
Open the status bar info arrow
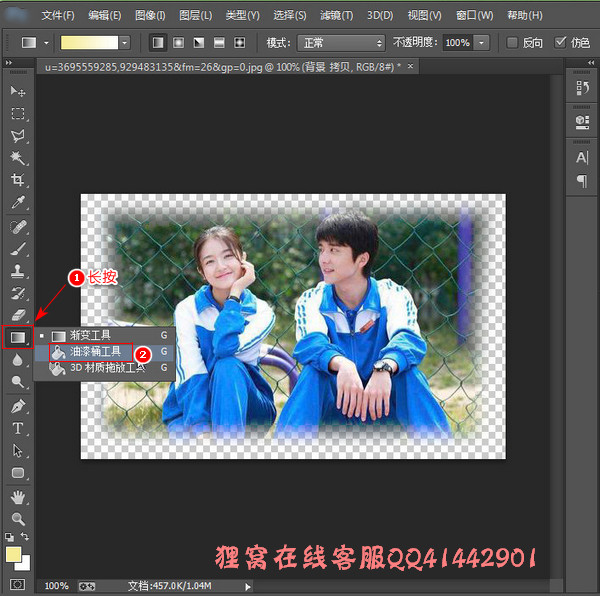tap(248, 586)
